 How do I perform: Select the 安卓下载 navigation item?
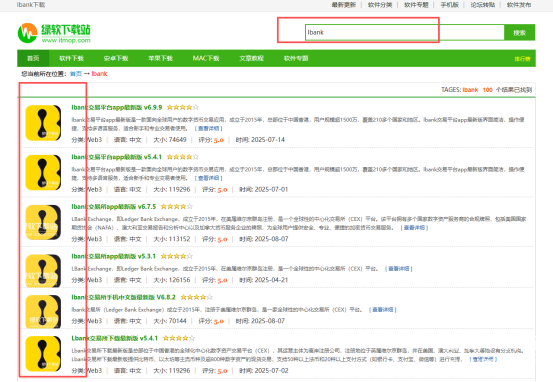pyautogui.click(x=116, y=58)
